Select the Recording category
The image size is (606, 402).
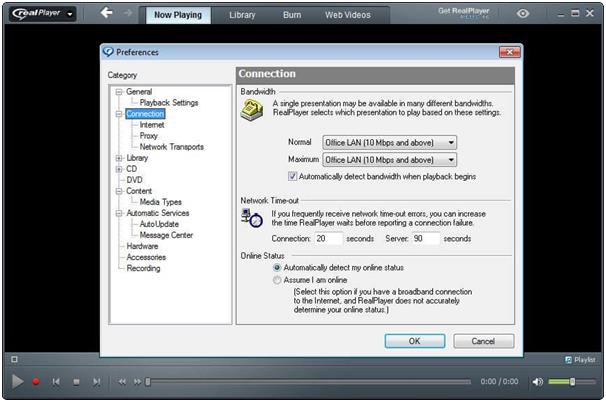click(x=143, y=268)
